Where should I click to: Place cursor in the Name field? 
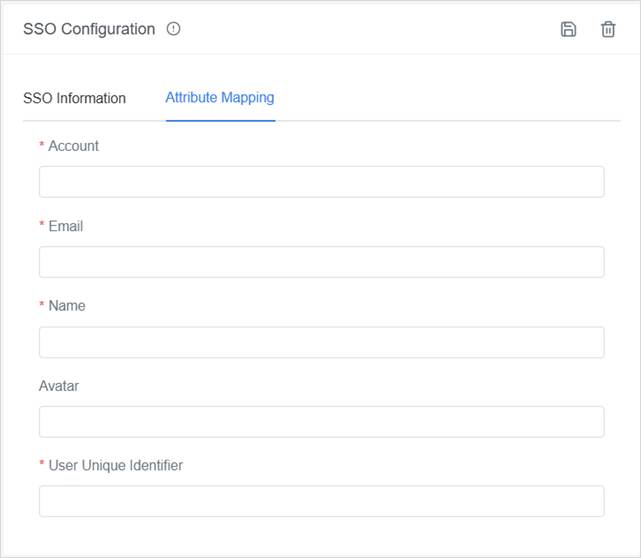[x=321, y=342]
